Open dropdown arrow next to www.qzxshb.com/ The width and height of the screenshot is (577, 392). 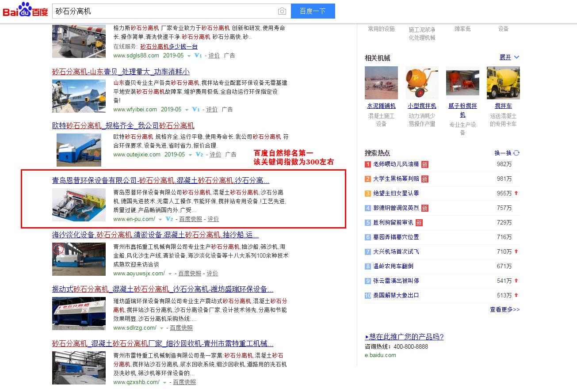(x=164, y=382)
